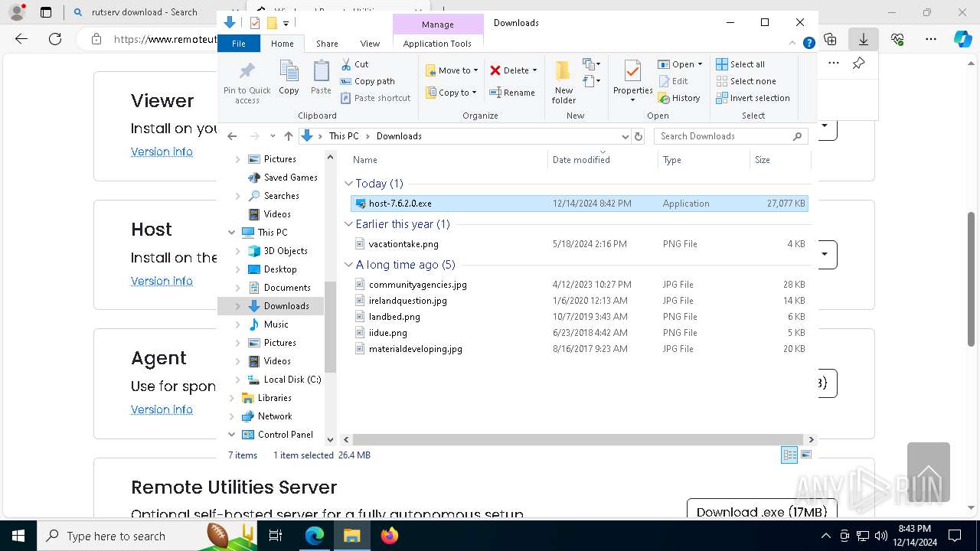980x551 pixels.
Task: Refresh the Downloads folder
Action: [639, 136]
